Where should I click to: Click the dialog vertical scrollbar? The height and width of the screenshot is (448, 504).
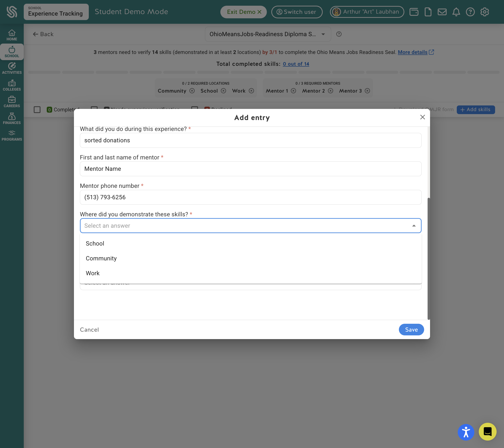[x=429, y=258]
